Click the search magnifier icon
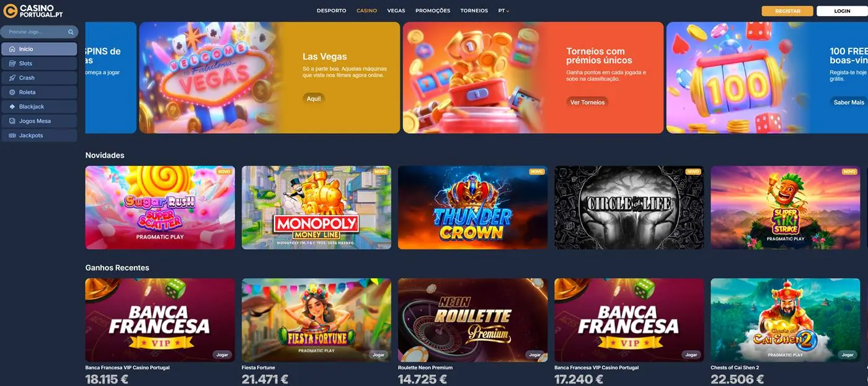This screenshot has width=868, height=386. (71, 32)
